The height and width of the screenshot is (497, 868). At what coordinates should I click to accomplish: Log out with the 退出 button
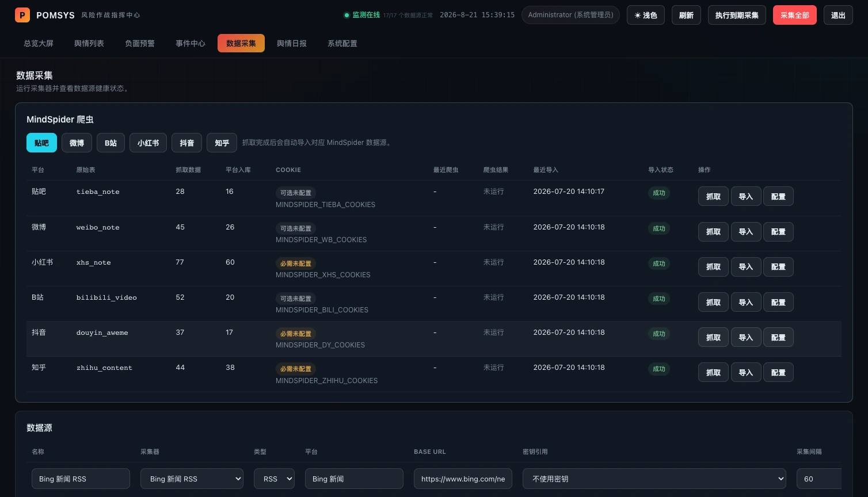(839, 15)
